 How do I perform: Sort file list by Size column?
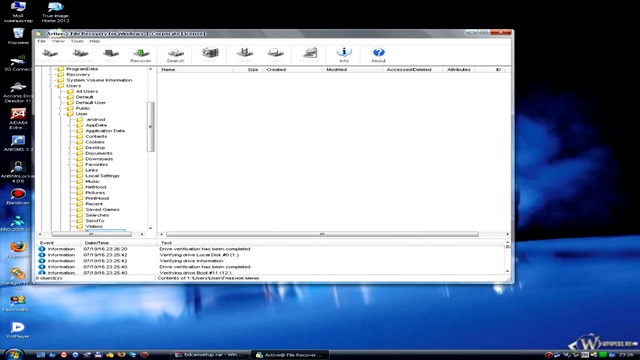[x=248, y=70]
